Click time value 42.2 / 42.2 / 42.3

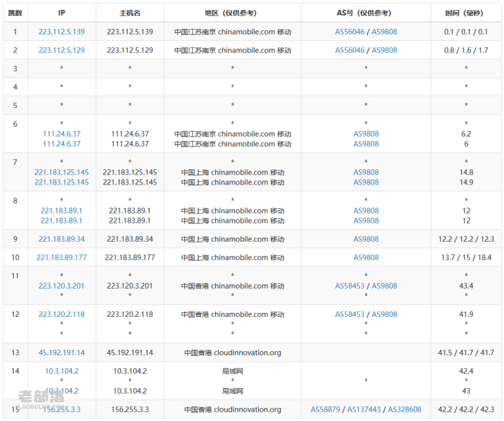(466, 410)
